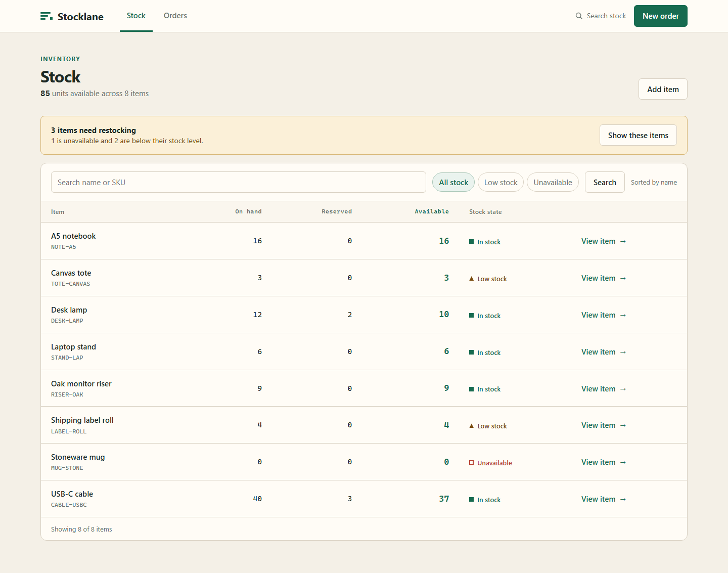
Task: Click the search magnifier icon in header
Action: click(579, 16)
